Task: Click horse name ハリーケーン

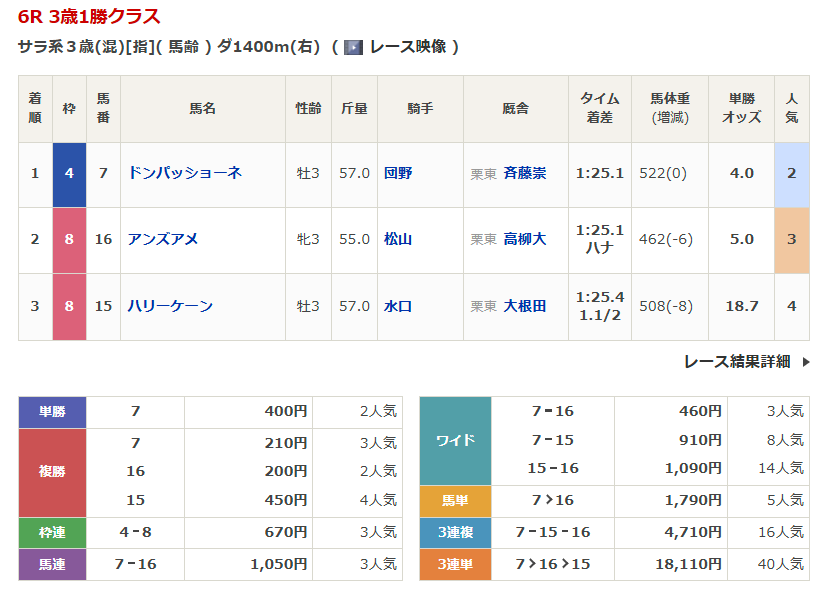Action: tap(170, 306)
